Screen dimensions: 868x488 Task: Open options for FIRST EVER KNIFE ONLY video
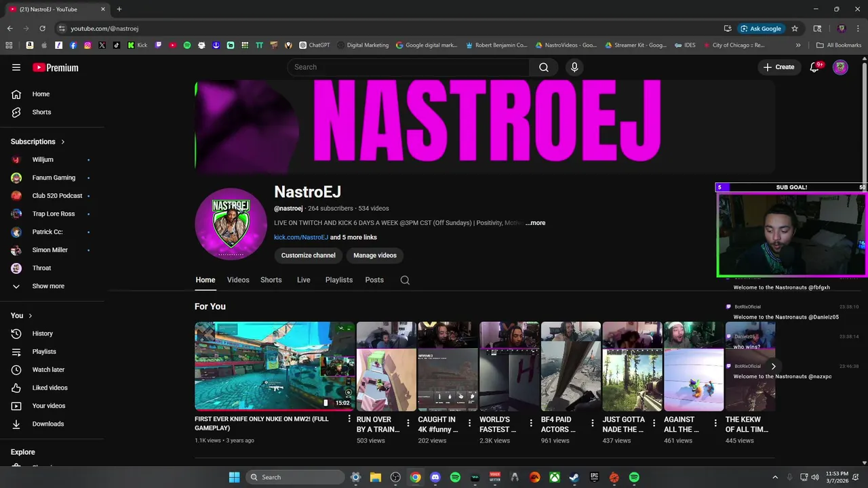[x=349, y=420]
